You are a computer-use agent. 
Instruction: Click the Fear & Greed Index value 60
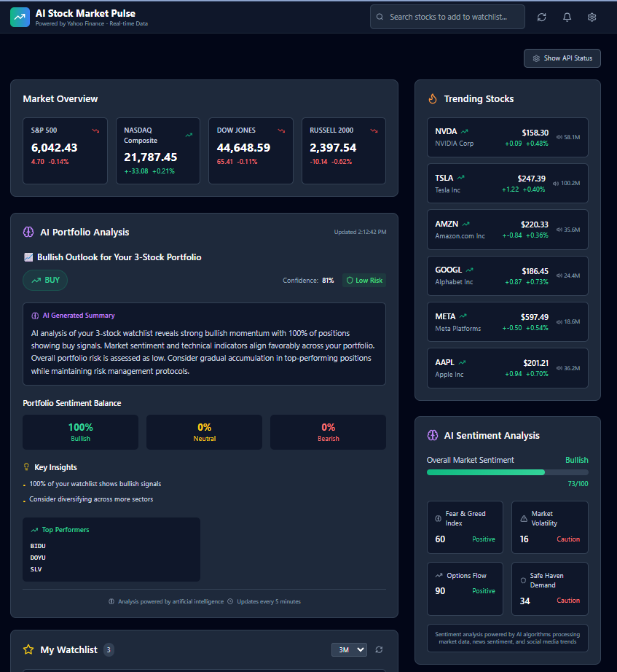(440, 539)
